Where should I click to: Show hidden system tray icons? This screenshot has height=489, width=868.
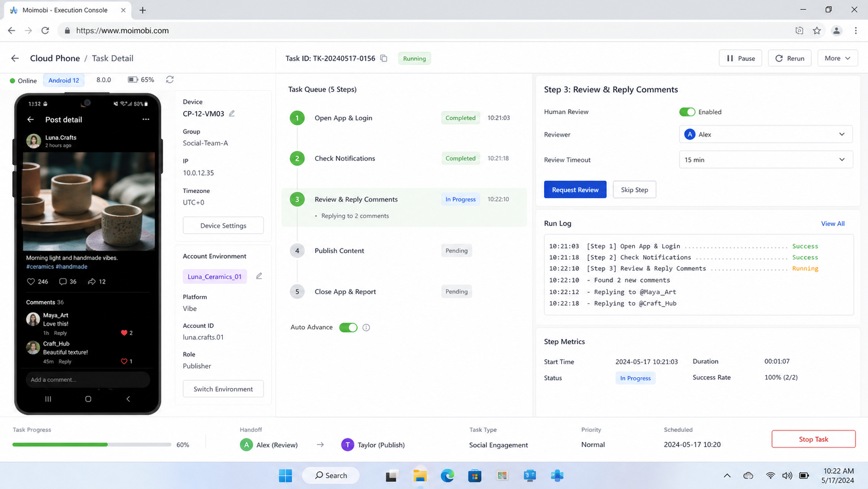(727, 475)
